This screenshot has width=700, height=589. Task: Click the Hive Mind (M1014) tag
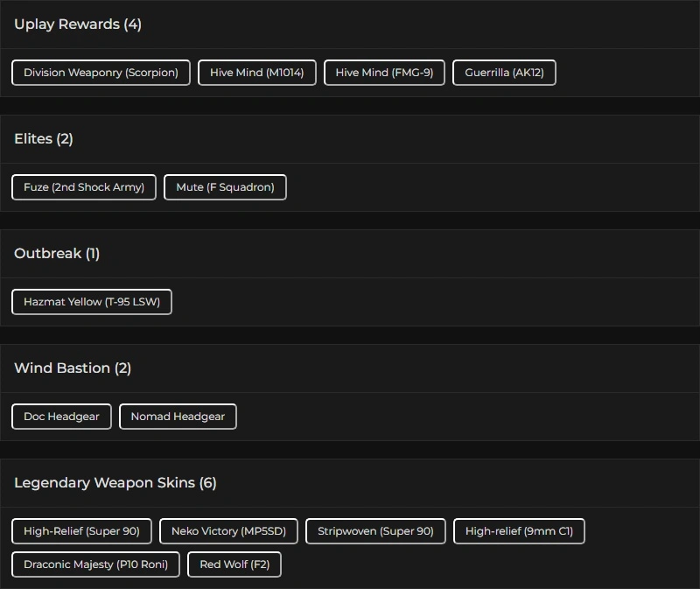tap(256, 73)
